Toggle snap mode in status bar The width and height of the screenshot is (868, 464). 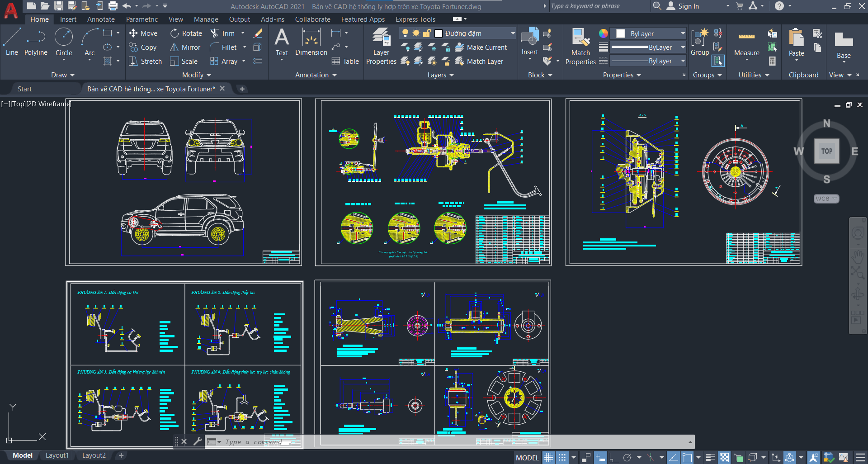(562, 457)
